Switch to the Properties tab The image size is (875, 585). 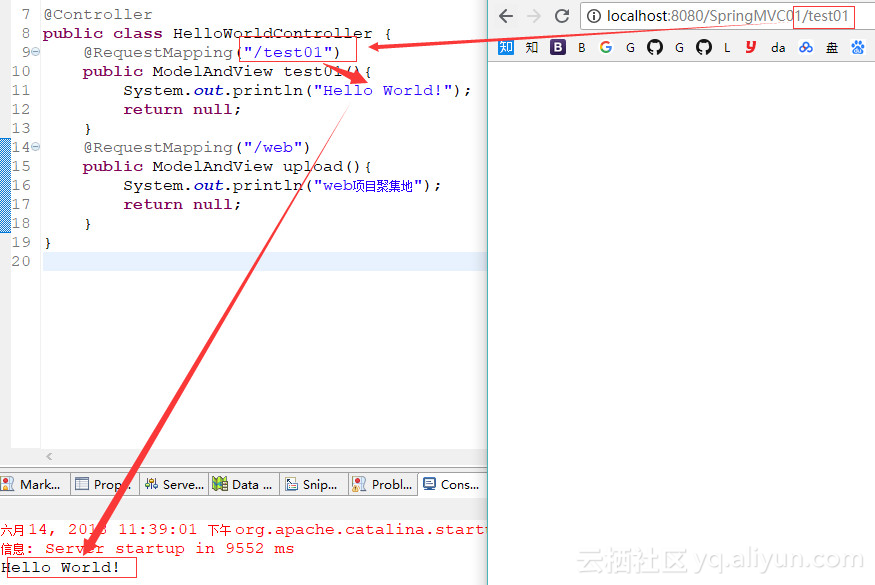click(x=104, y=484)
